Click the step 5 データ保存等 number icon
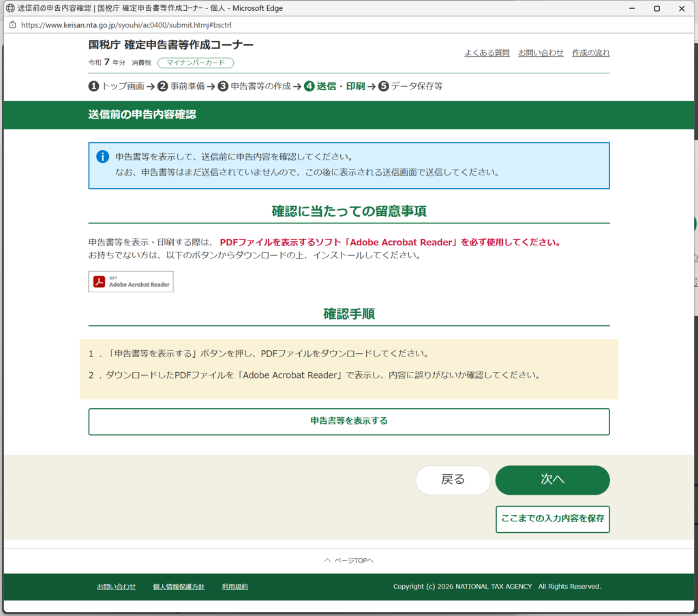Screen dimensions: 698x616 tap(384, 87)
